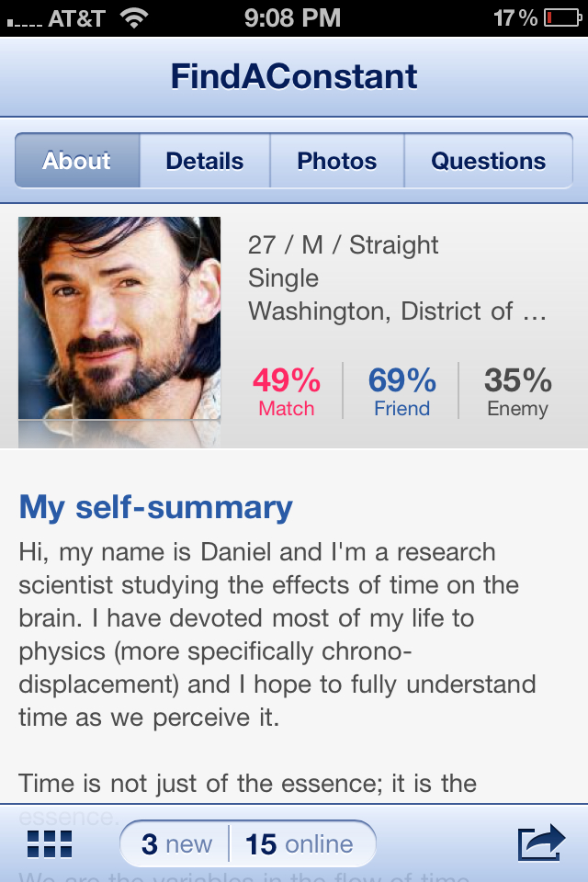View the 3 new notifications
Screen dimensions: 588x882
click(176, 843)
